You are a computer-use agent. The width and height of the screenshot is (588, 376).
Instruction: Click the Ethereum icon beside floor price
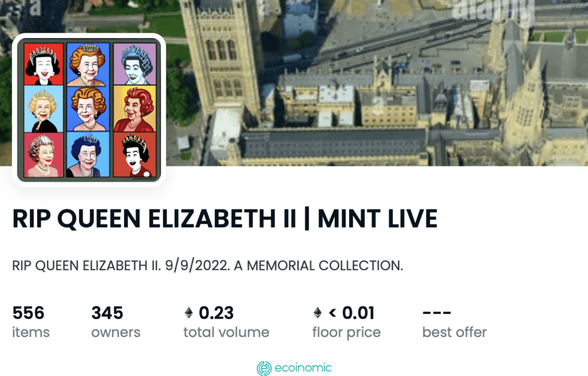click(317, 313)
